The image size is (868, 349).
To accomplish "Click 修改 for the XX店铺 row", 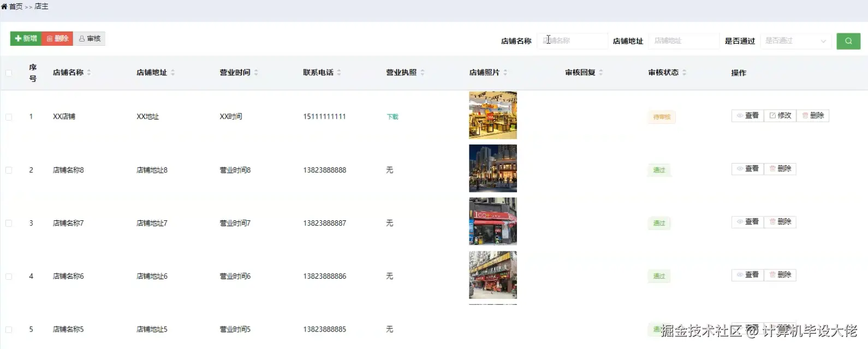I will [780, 116].
